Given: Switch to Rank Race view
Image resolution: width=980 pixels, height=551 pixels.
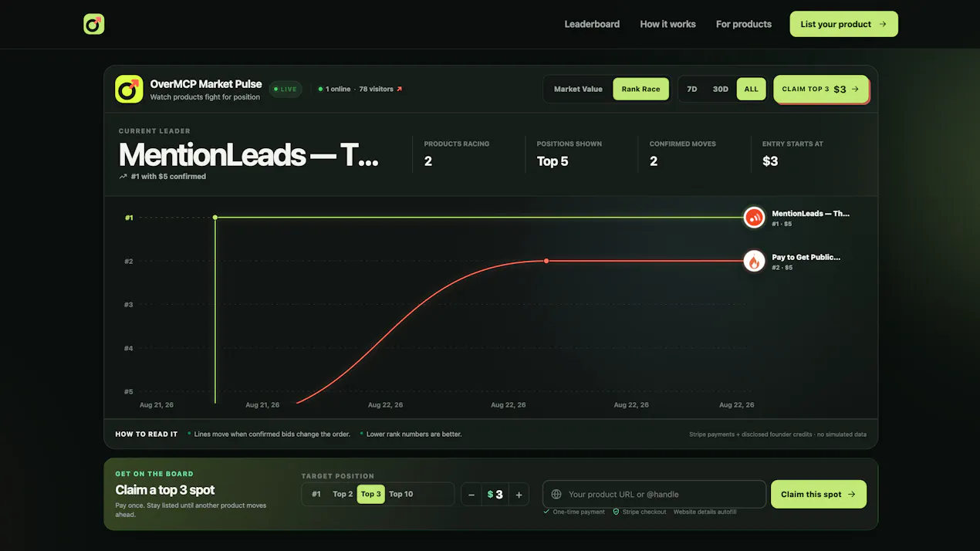Looking at the screenshot, I should click(x=640, y=89).
